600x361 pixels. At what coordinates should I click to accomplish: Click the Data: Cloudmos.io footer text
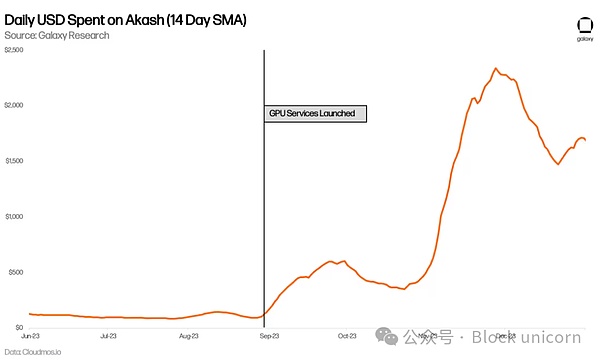(33, 352)
